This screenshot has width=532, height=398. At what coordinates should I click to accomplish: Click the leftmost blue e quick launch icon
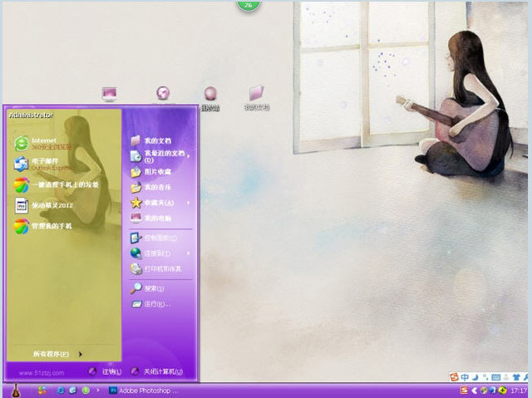[x=61, y=391]
